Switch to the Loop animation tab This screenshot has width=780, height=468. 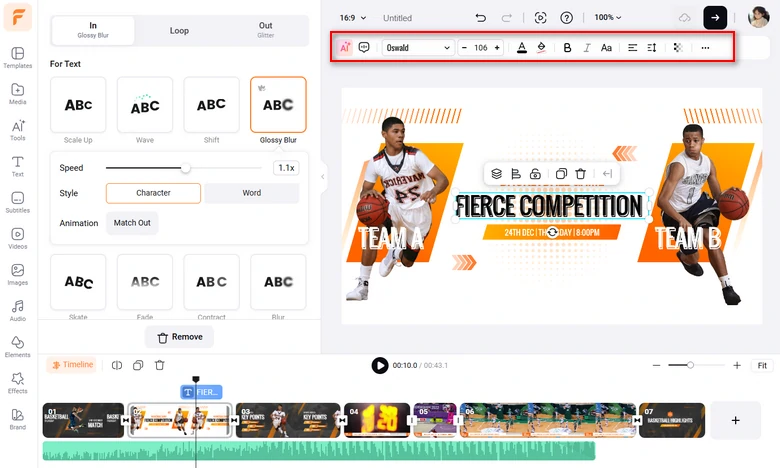179,30
